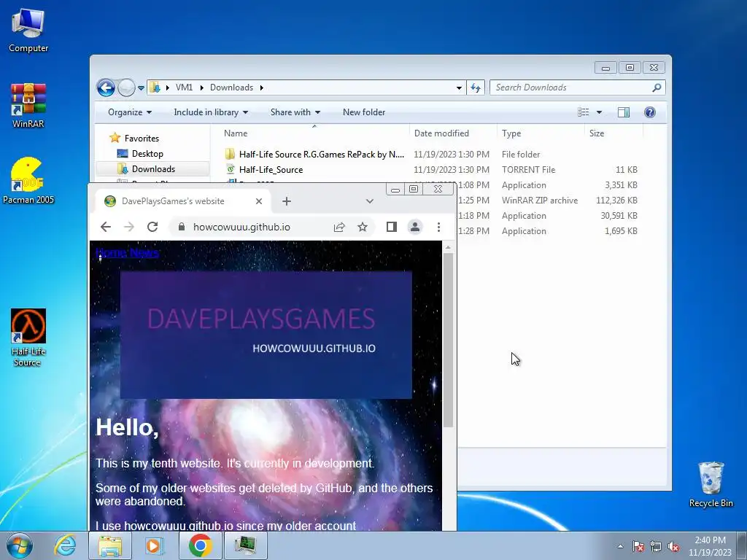Viewport: 747px width, 560px height.
Task: Click the Change your view icon
Action: click(x=583, y=112)
